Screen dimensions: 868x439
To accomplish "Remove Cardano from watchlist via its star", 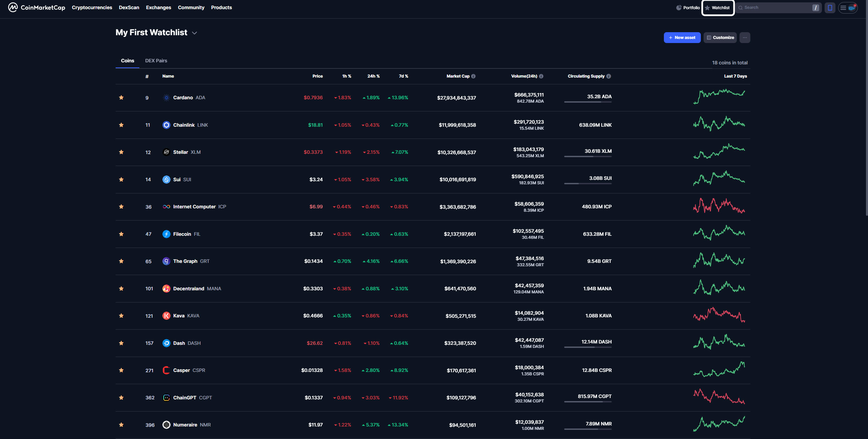I will pyautogui.click(x=121, y=98).
